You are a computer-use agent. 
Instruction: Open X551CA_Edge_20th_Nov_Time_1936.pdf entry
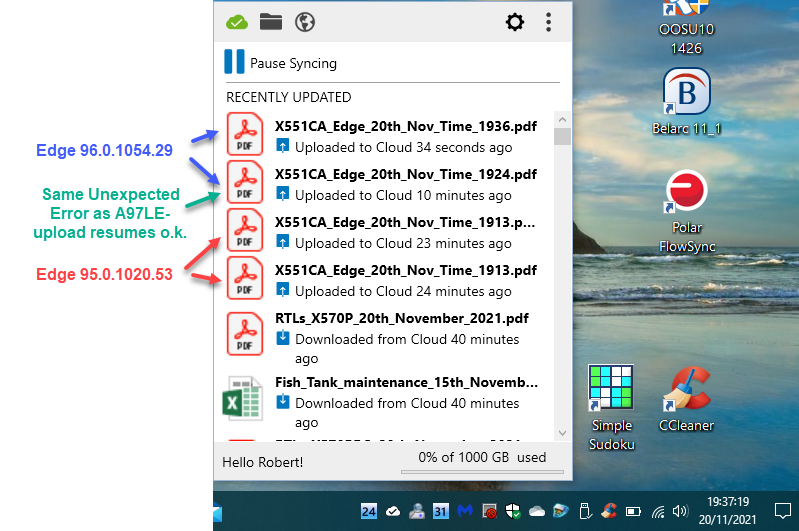[406, 127]
